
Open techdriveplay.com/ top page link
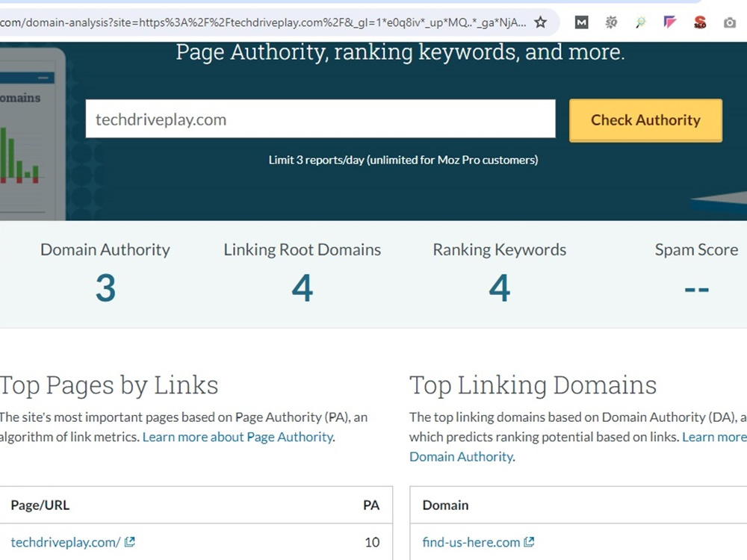coord(66,542)
